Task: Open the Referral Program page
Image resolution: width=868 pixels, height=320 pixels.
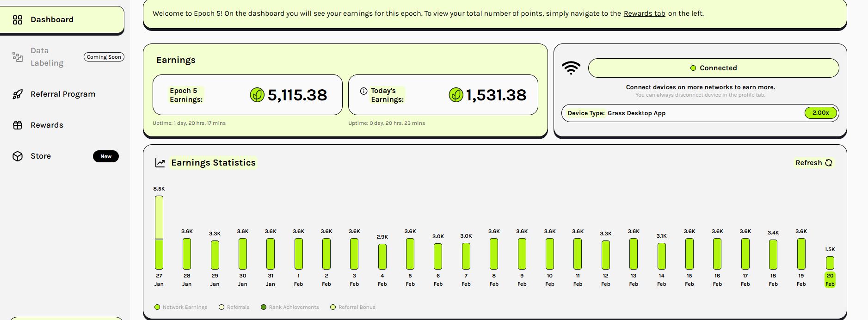Action: 63,94
